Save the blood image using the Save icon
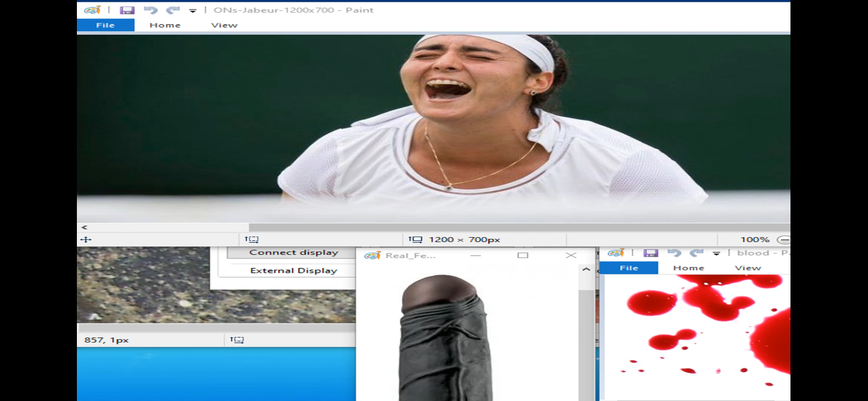Viewport: 868px width, 401px height. (x=650, y=253)
